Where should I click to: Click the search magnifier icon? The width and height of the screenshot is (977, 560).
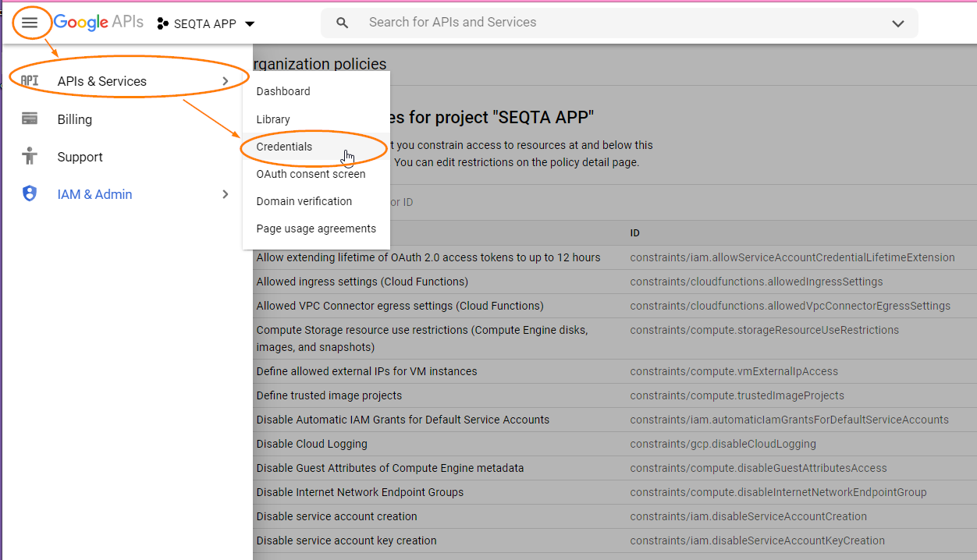(x=342, y=23)
